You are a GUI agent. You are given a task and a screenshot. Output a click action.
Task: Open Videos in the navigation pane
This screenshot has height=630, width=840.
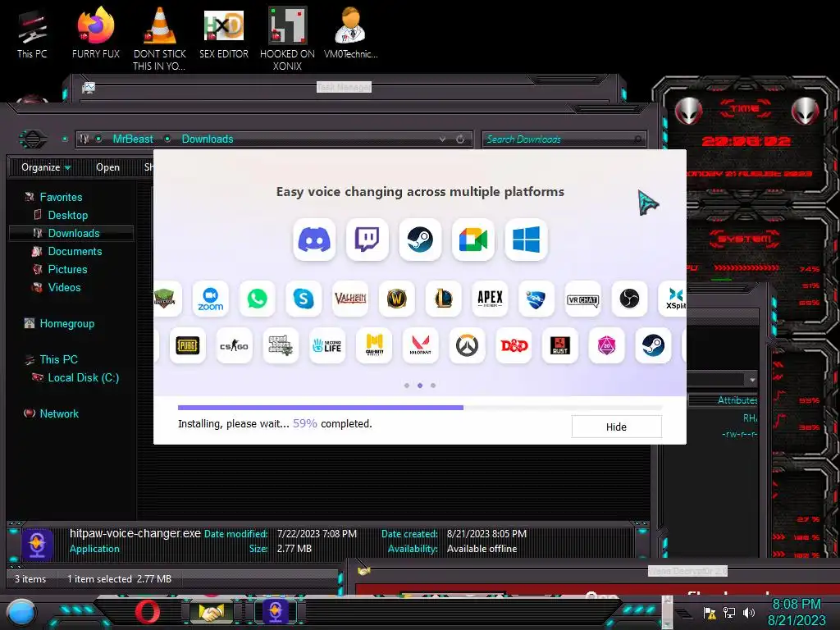64,287
